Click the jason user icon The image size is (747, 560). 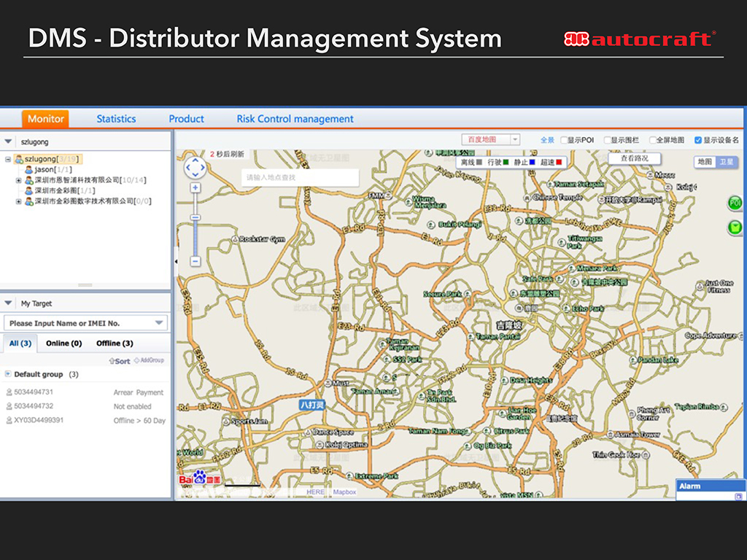29,169
